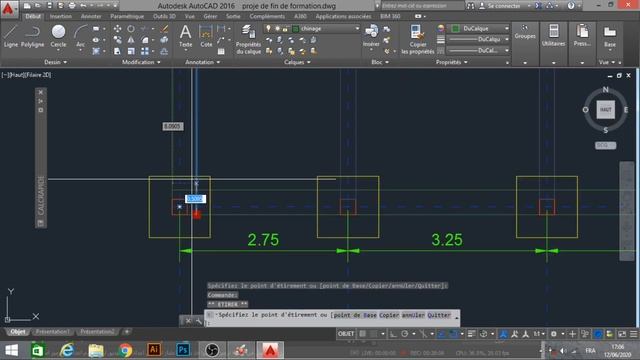Click the Erase tool icon

point(164,29)
